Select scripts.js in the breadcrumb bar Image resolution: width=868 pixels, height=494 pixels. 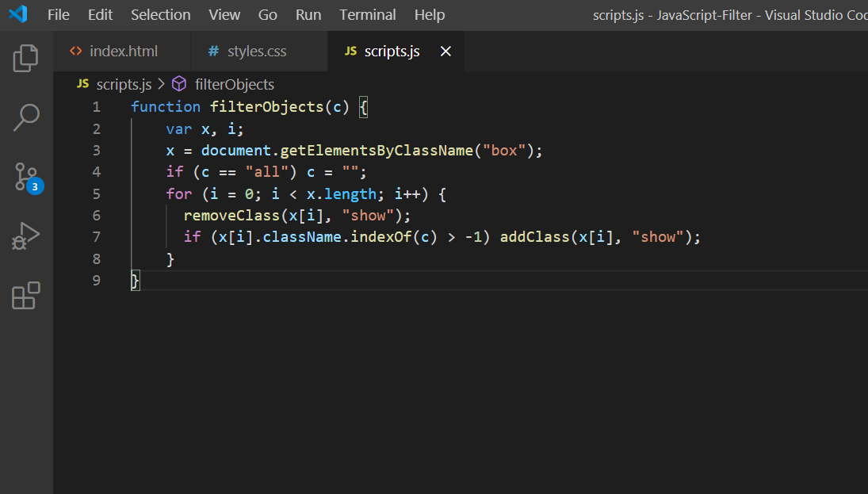pos(124,83)
